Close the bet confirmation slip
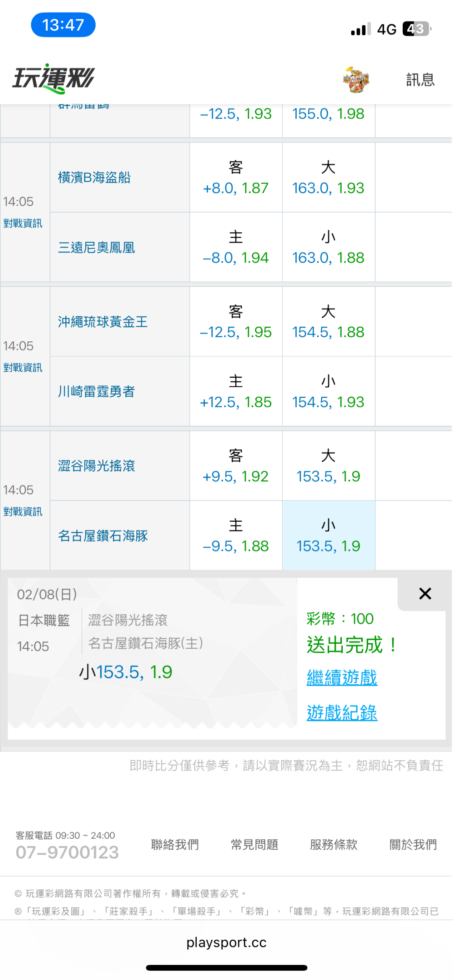 tap(425, 593)
